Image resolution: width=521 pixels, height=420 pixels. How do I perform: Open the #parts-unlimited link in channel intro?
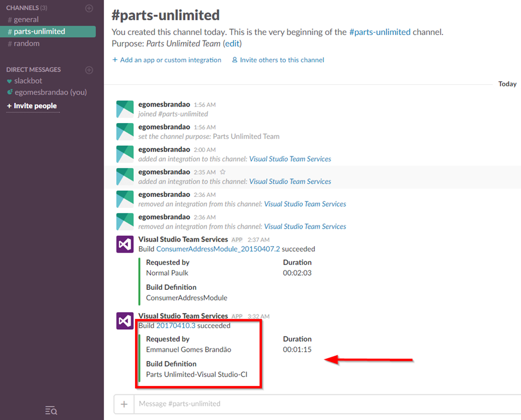380,32
